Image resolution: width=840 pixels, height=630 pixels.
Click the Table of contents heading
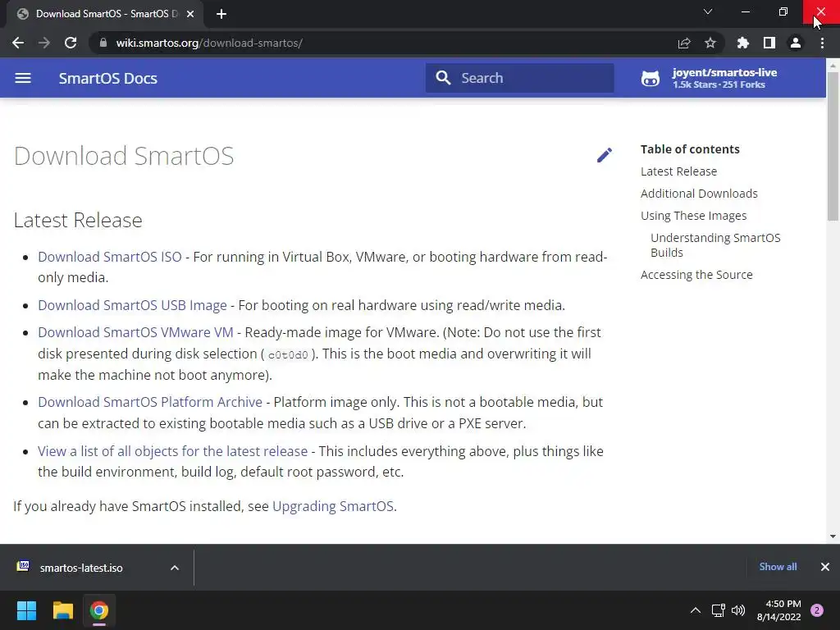tap(690, 149)
